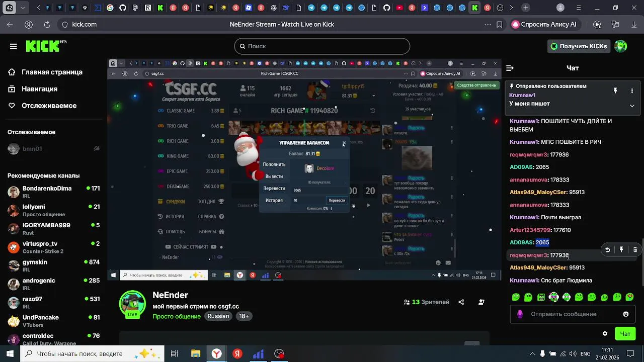Click the Kick search box
The height and width of the screenshot is (362, 644).
point(322,46)
